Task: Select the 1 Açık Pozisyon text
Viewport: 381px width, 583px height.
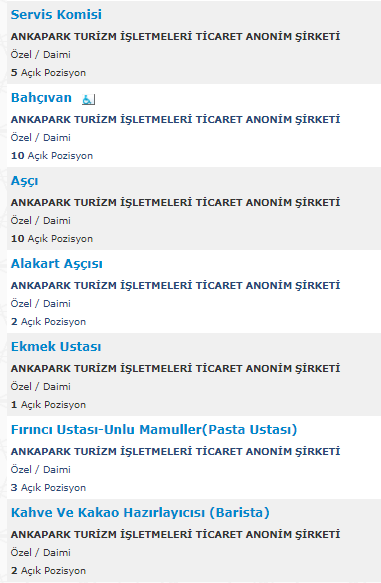Action: (48, 405)
